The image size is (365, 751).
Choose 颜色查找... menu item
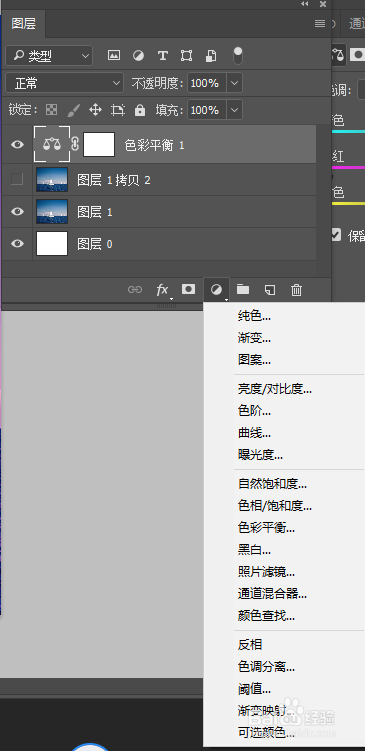[266, 615]
